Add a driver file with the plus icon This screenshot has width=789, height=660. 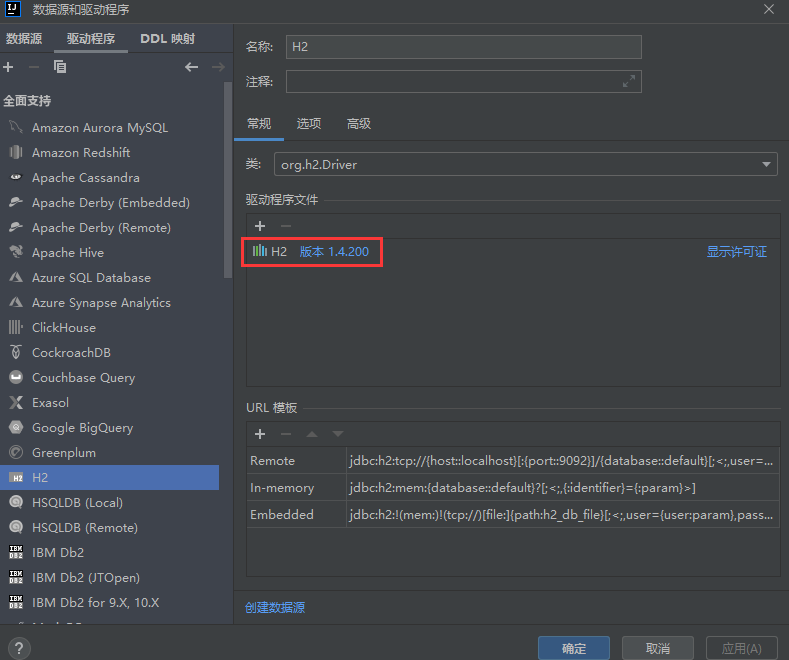click(260, 226)
